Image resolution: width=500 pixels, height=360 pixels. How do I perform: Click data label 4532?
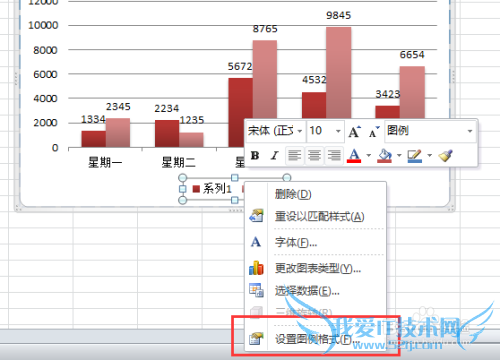pyautogui.click(x=314, y=80)
